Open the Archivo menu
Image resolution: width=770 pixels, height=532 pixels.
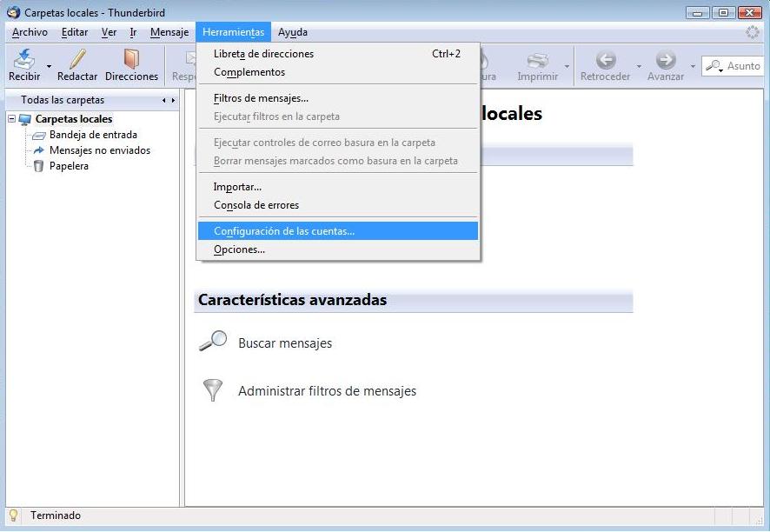(30, 32)
